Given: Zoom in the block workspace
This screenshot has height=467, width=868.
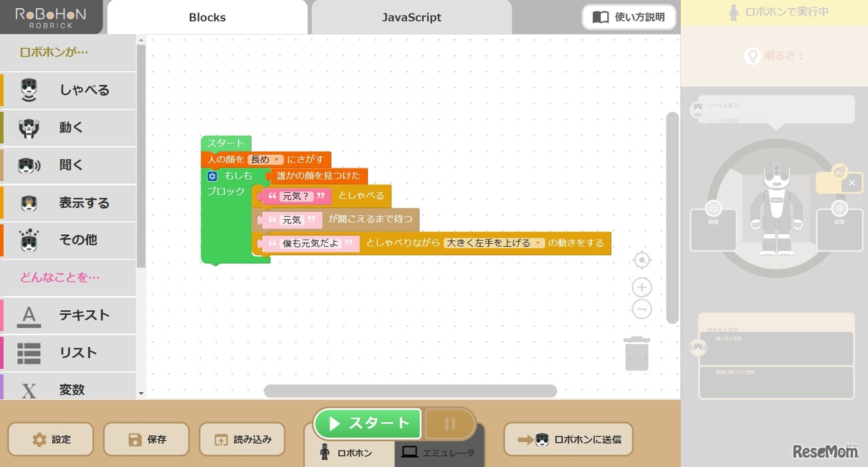Looking at the screenshot, I should 642,287.
